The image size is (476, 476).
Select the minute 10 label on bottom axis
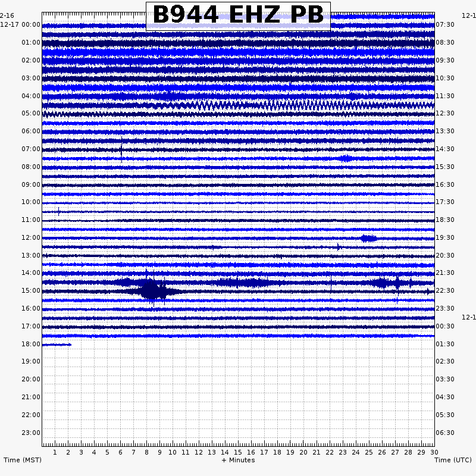(x=173, y=452)
